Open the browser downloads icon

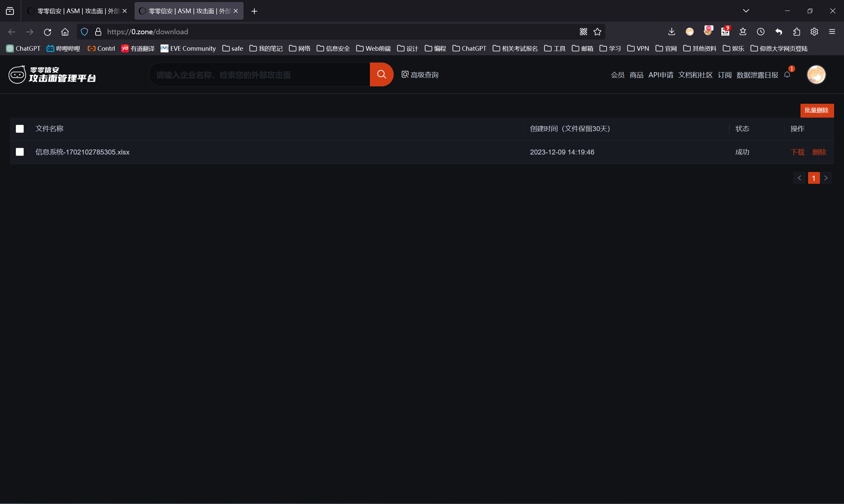click(671, 32)
